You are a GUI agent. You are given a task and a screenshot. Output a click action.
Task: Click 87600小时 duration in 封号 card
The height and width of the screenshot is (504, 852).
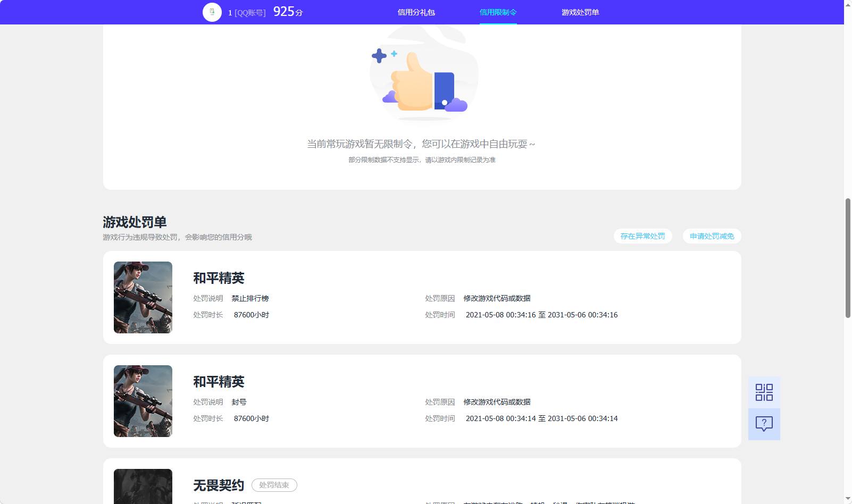[252, 418]
